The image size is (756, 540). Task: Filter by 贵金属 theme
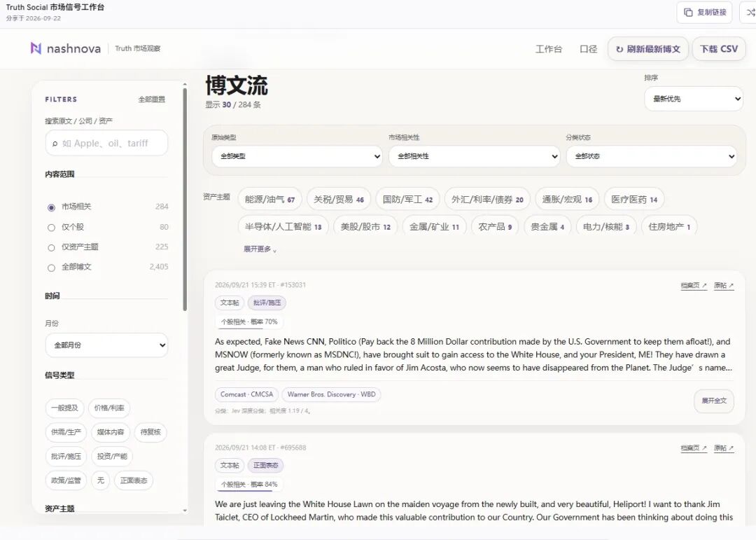[547, 226]
